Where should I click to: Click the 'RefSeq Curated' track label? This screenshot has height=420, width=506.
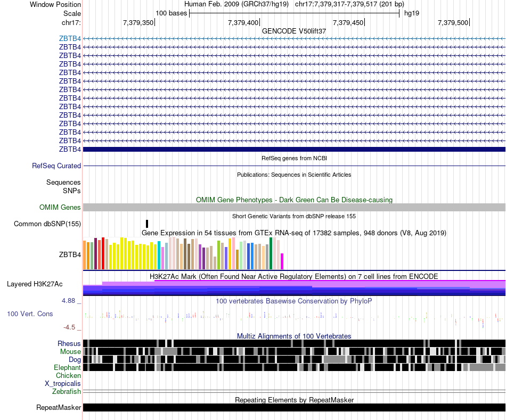pos(56,166)
